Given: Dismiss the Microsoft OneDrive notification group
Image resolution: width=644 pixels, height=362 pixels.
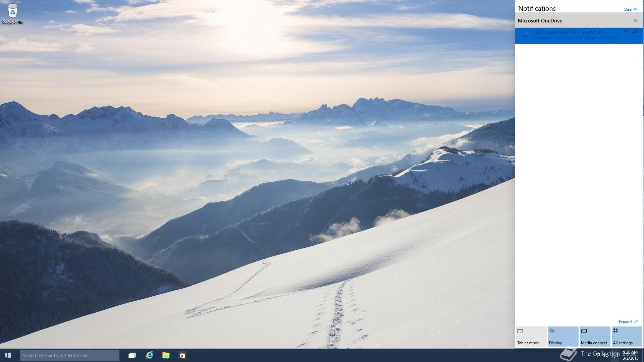Looking at the screenshot, I should tap(635, 20).
